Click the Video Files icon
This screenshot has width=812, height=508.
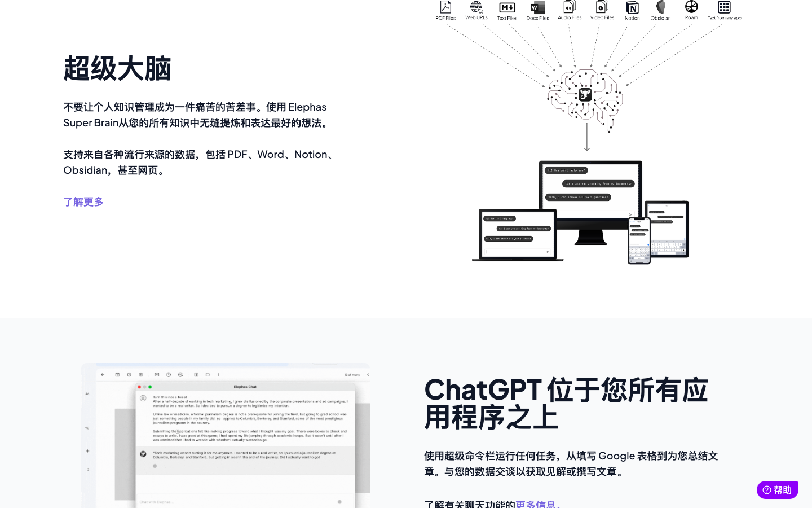coord(602,7)
